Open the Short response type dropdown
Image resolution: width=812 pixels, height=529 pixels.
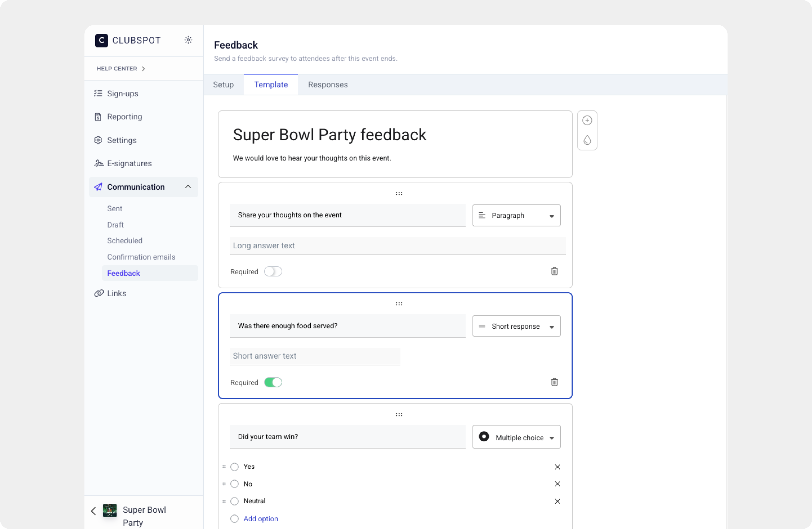516,326
